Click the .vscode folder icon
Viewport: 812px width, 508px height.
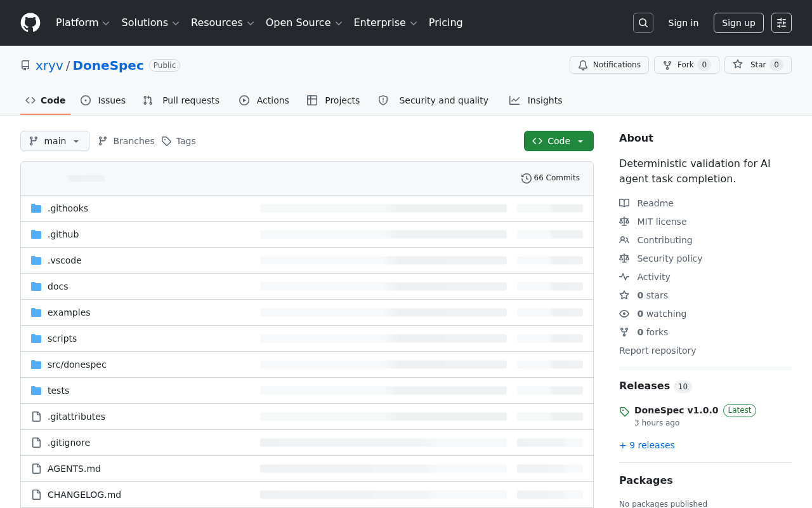point(36,260)
